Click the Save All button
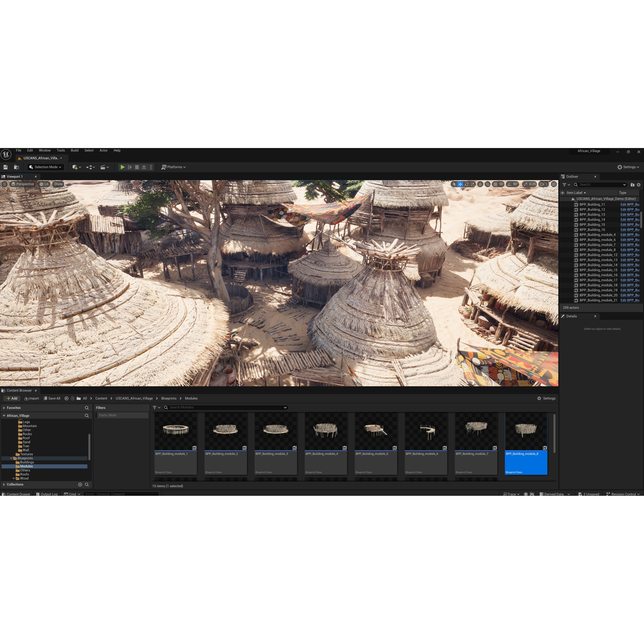644x644 pixels. (x=52, y=398)
